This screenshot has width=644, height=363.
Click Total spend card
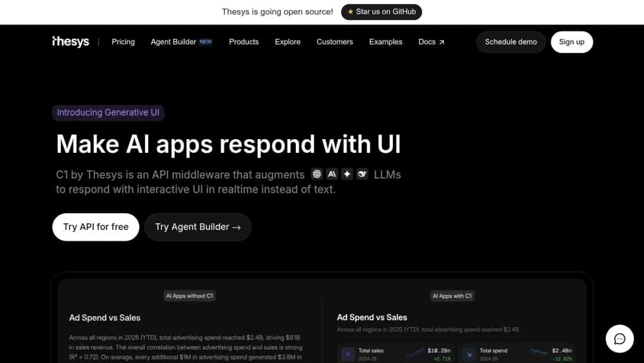click(516, 353)
